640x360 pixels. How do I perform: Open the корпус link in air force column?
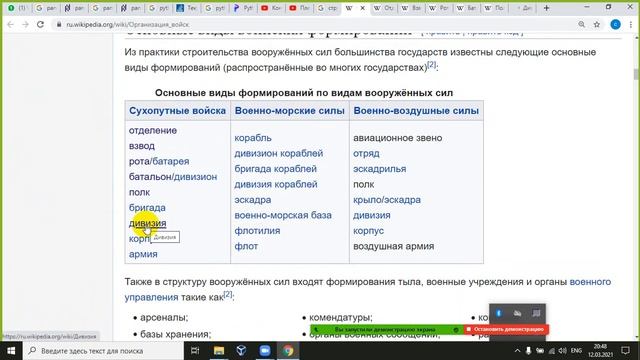369,231
